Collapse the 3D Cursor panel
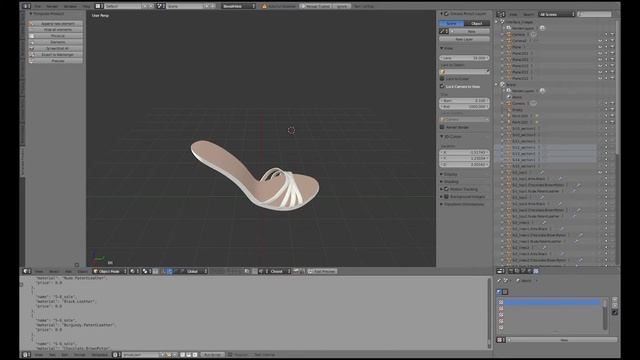 point(442,136)
